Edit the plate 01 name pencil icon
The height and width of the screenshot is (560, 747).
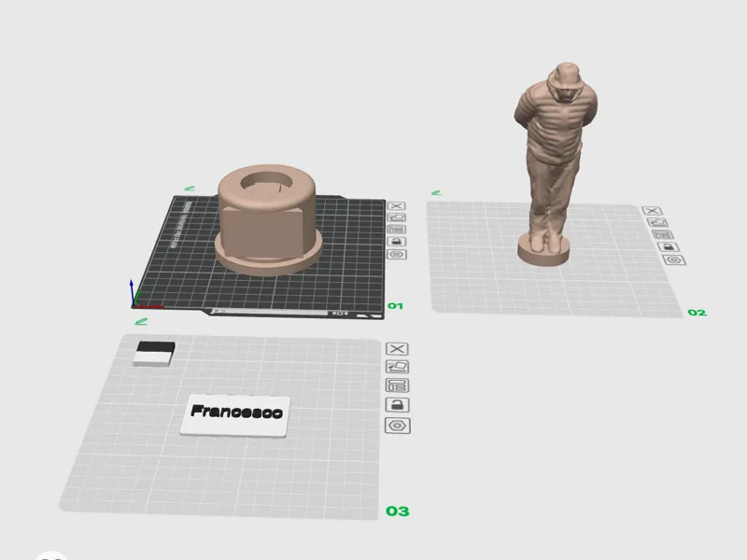tap(190, 189)
